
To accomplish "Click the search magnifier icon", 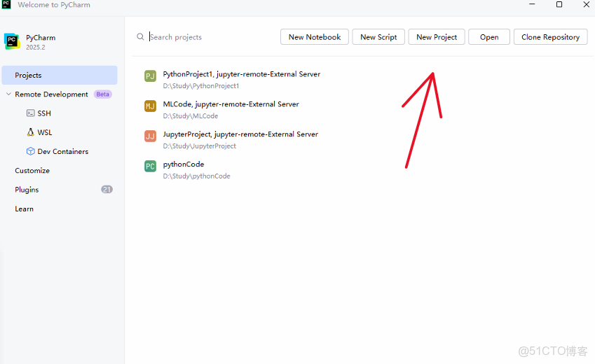I will (x=140, y=37).
